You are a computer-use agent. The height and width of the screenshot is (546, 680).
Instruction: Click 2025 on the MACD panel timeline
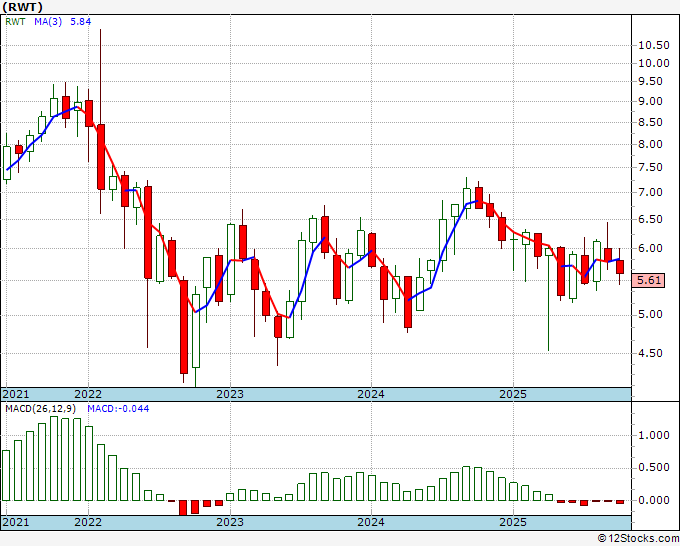coord(513,522)
